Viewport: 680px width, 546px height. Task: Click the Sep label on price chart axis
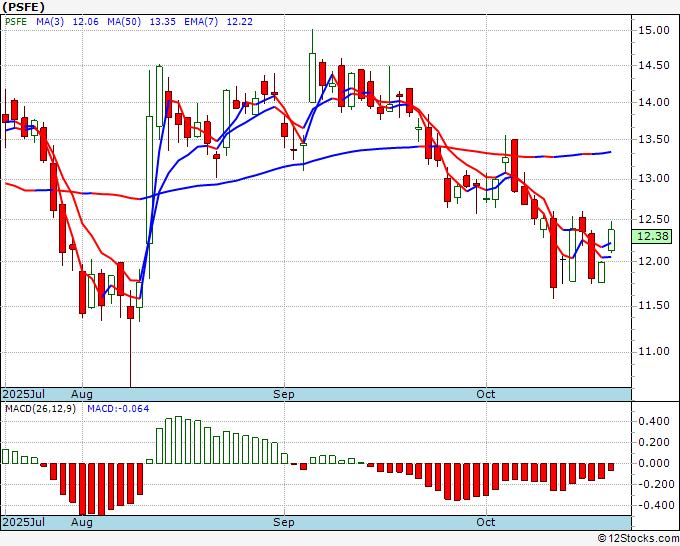click(x=284, y=394)
